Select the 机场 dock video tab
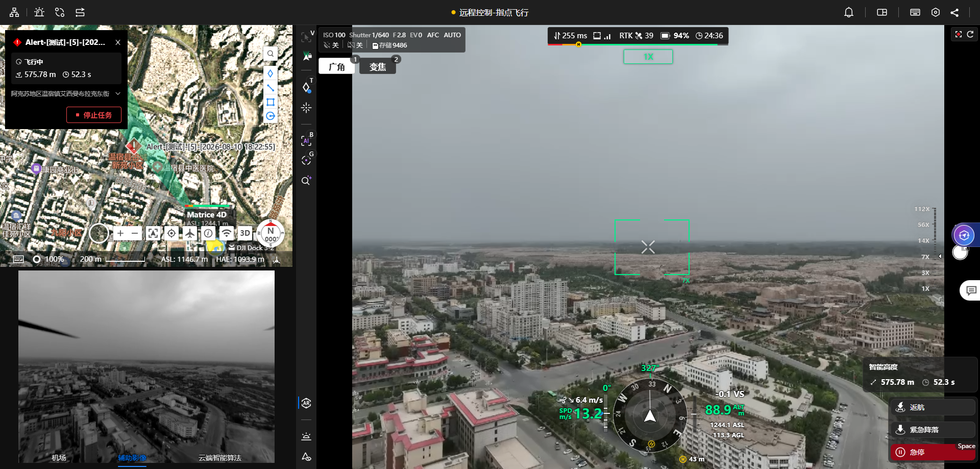 click(59, 458)
